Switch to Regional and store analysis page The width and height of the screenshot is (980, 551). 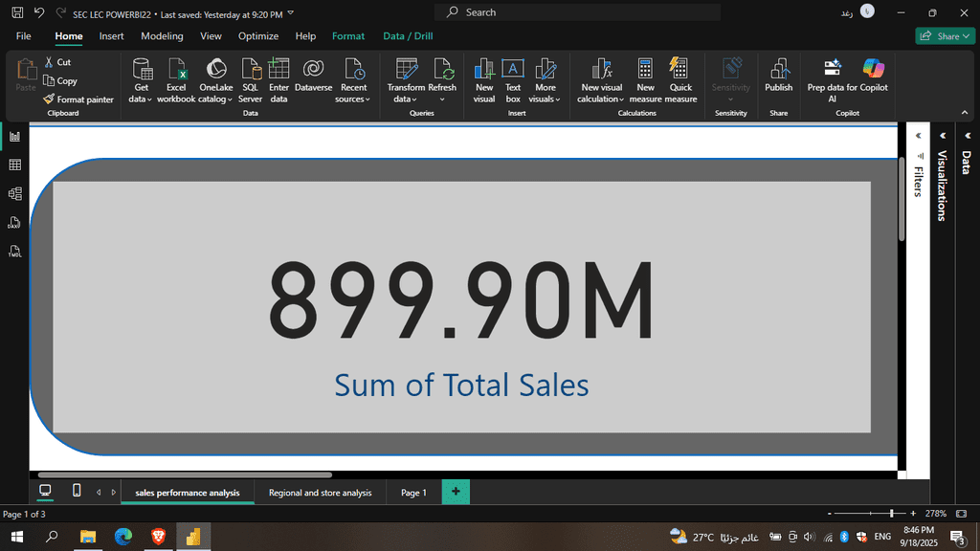(320, 493)
